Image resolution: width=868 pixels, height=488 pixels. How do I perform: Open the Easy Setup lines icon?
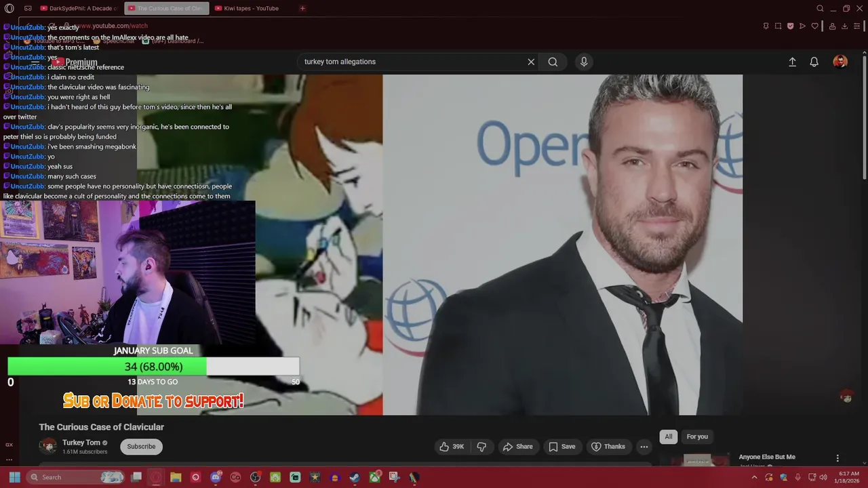[857, 26]
